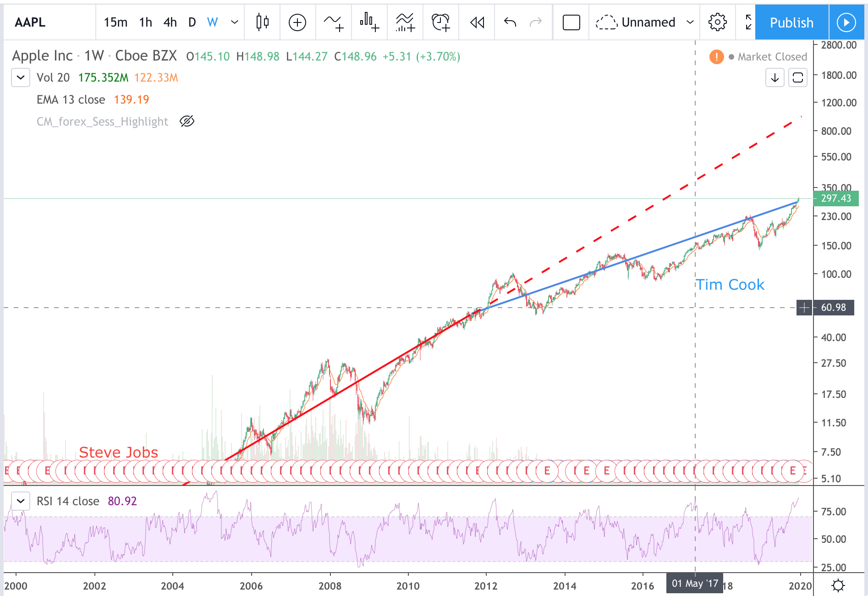Click the maximize pane button
Image resolution: width=868 pixels, height=596 pixels.
pyautogui.click(x=798, y=77)
